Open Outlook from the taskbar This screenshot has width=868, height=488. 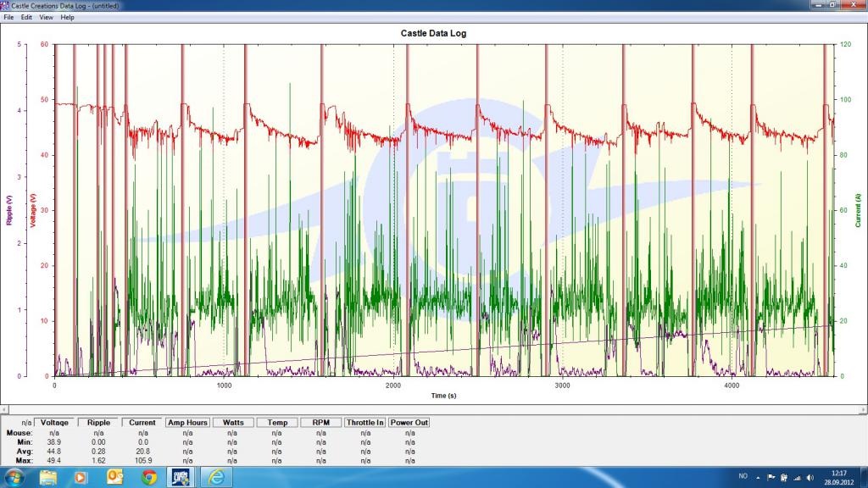point(115,477)
